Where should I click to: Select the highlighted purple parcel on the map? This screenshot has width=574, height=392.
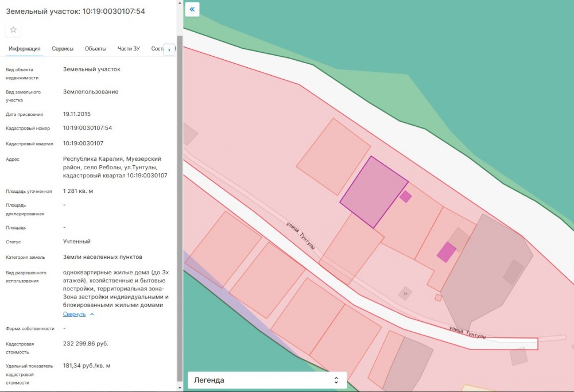point(373,192)
